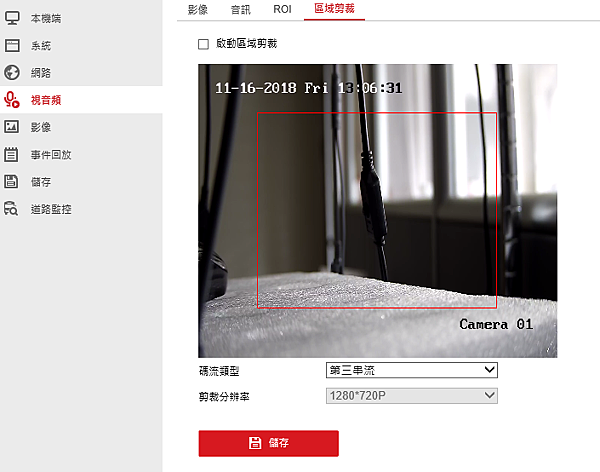600x472 pixels.
Task: Switch to the ROI tab
Action: click(x=282, y=9)
